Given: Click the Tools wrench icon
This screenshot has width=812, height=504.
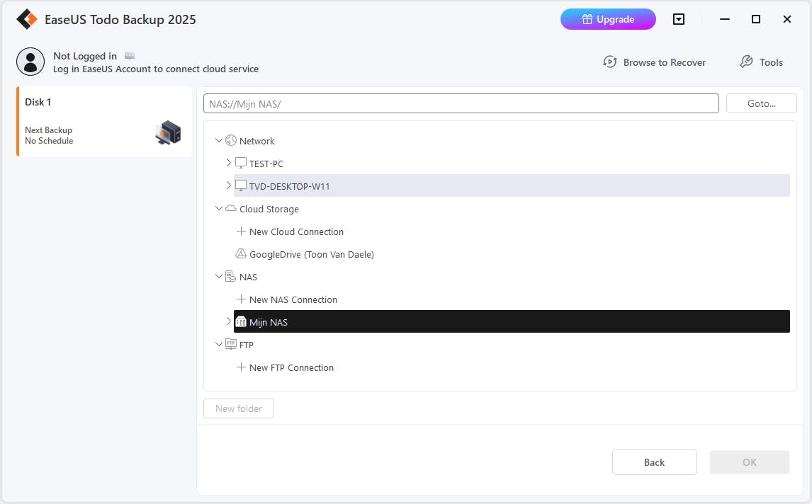Looking at the screenshot, I should pos(746,62).
